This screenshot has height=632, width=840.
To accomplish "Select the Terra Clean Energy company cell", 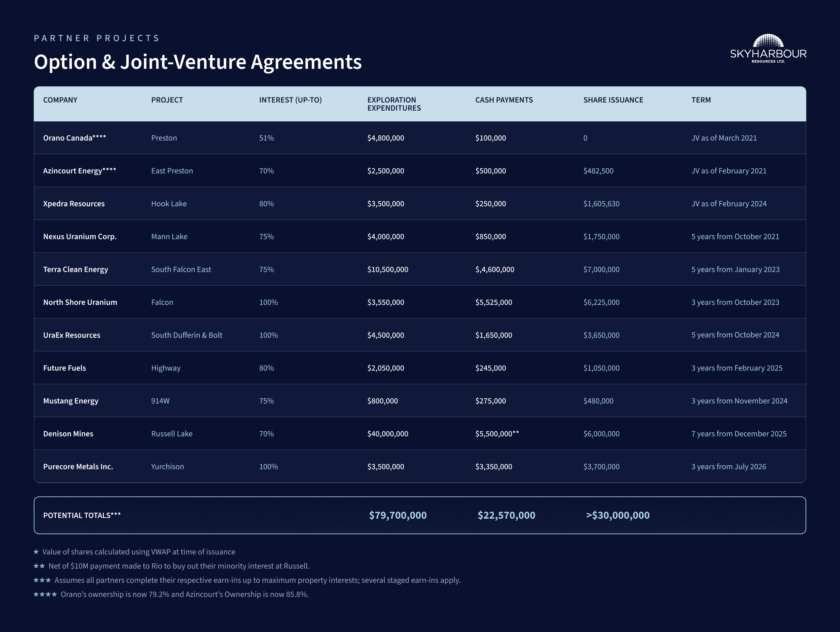I will 75,269.
